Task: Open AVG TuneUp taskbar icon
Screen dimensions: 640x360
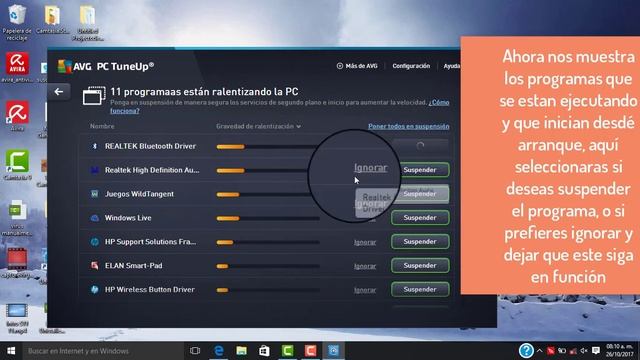Action: tap(333, 351)
